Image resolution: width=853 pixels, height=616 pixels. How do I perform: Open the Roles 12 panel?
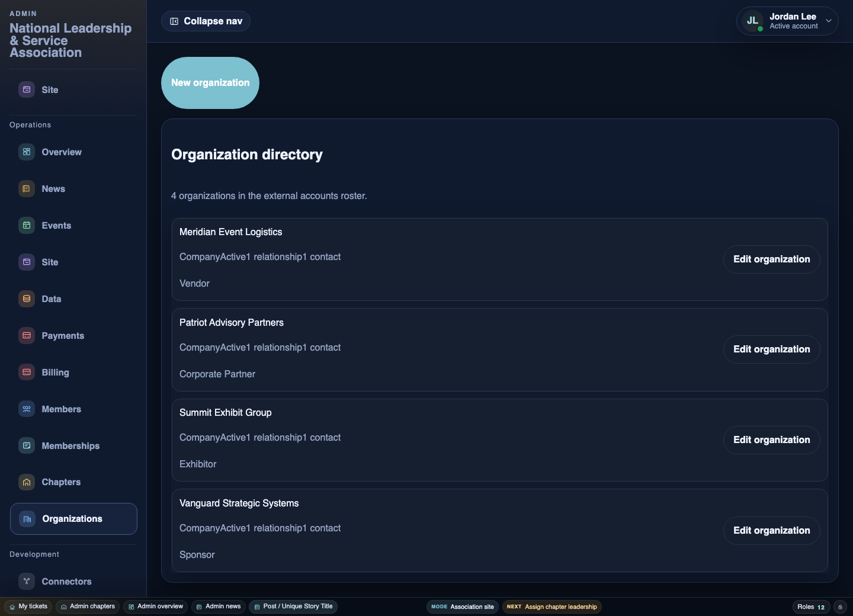[x=810, y=607]
